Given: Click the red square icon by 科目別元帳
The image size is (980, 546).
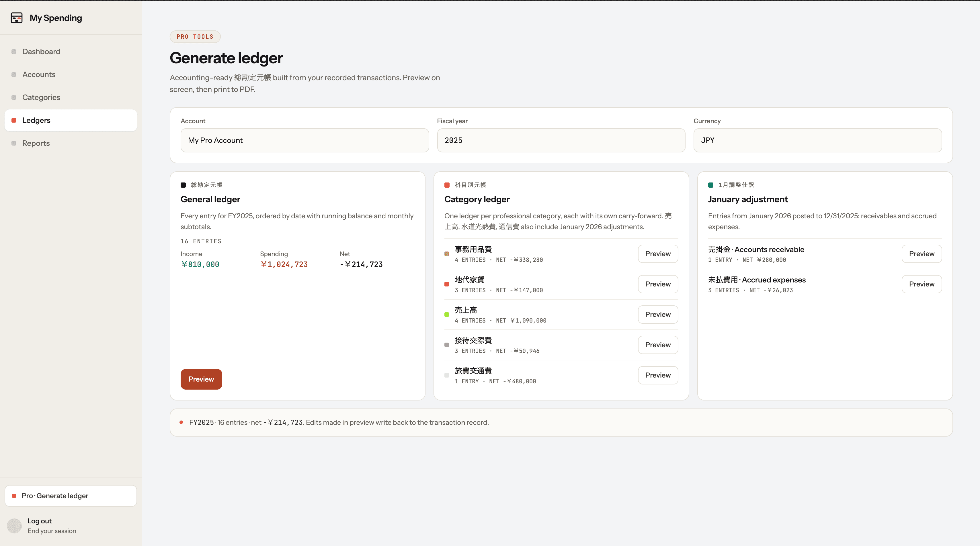Looking at the screenshot, I should click(447, 185).
